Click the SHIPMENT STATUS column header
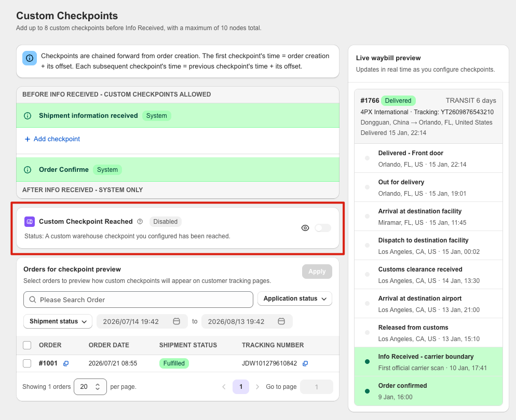Viewport: 516px width, 420px height. [x=188, y=345]
